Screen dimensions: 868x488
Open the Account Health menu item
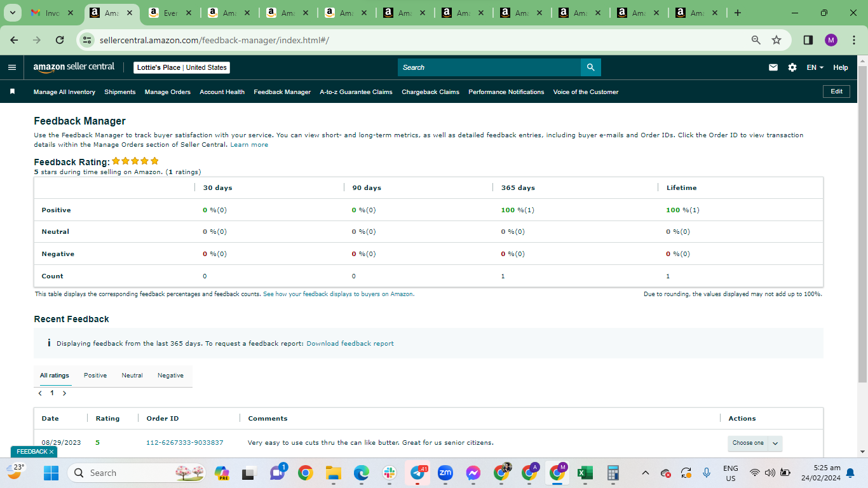pos(222,92)
